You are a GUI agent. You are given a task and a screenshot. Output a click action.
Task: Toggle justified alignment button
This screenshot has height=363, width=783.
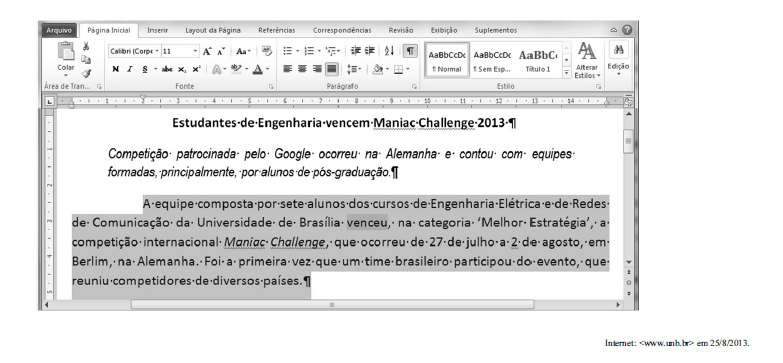pos(332,69)
